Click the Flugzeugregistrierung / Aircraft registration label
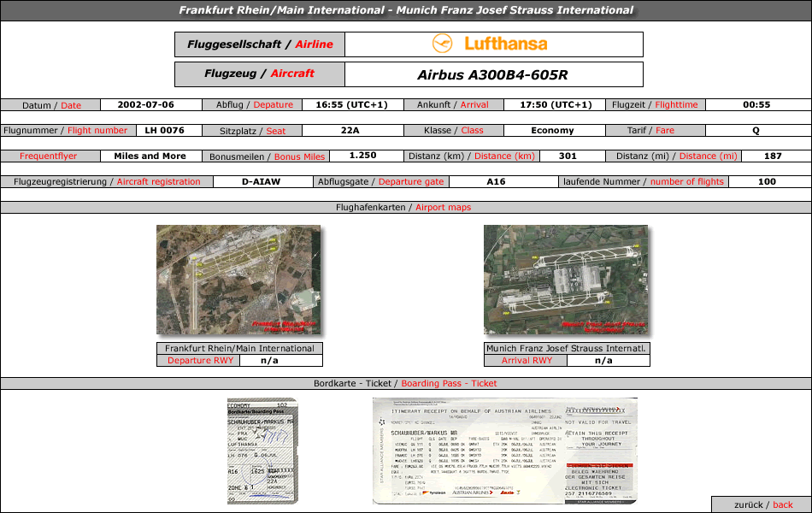 [107, 182]
